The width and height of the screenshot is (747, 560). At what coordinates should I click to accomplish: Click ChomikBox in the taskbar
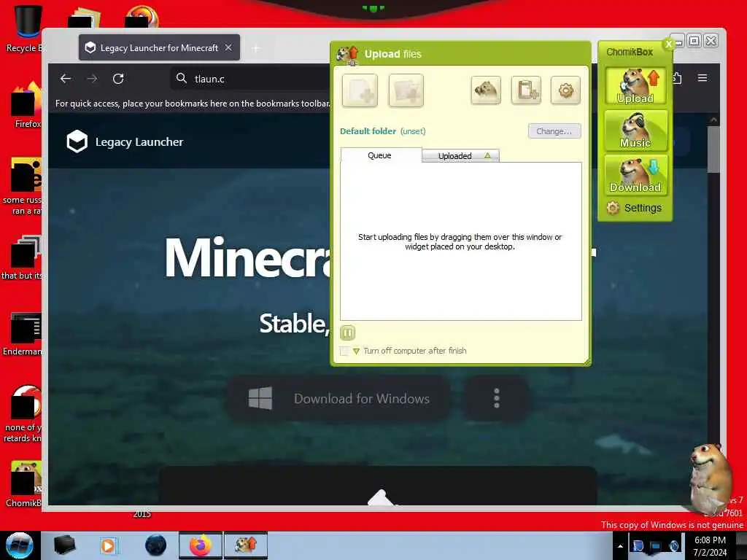[x=246, y=545]
